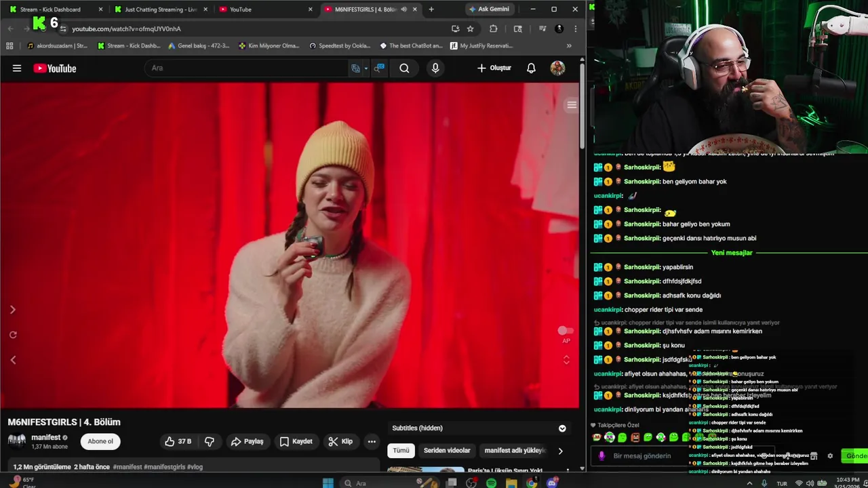Bookmark this page with the star

tap(470, 29)
